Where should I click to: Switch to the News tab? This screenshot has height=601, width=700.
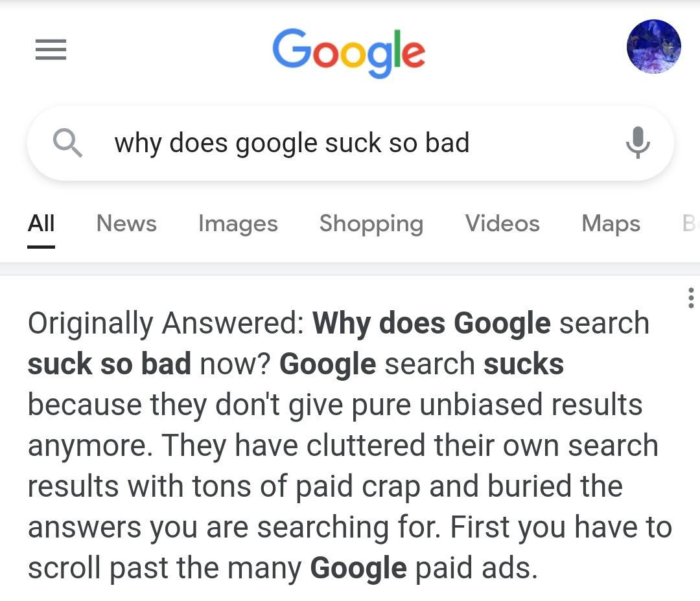126,223
